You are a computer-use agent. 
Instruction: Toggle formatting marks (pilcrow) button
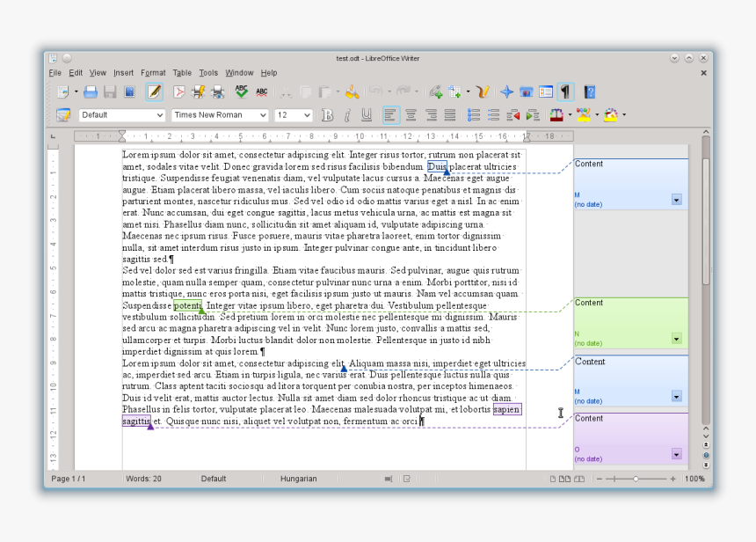pos(566,92)
